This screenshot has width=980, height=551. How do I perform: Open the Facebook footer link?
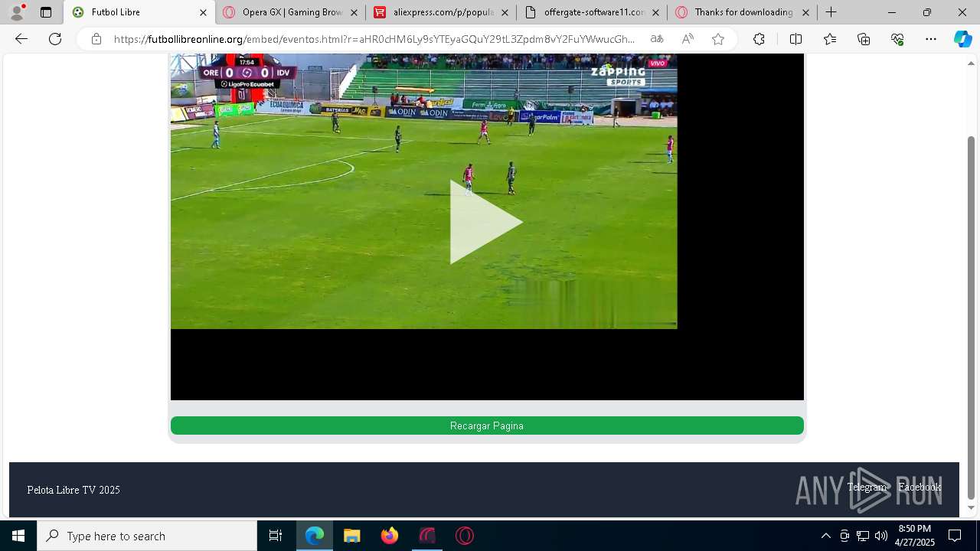pyautogui.click(x=920, y=487)
